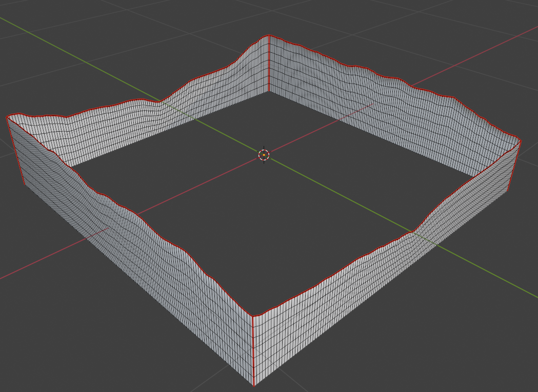Screen dimensions: 538x392
Task: Select the back-left inner wall of the mesh
Action: coord(154,123)
